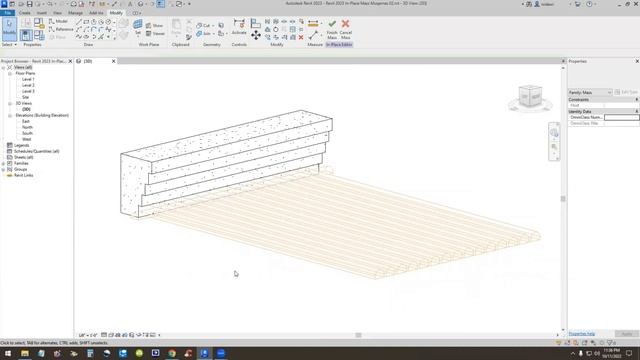Open the East elevation view
Image resolution: width=640 pixels, height=360 pixels.
pyautogui.click(x=26, y=122)
